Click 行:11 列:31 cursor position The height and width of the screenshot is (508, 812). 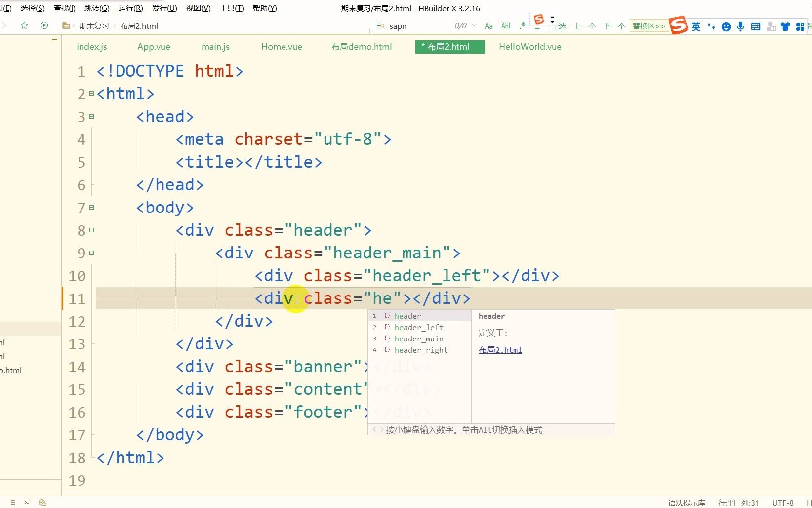(738, 503)
